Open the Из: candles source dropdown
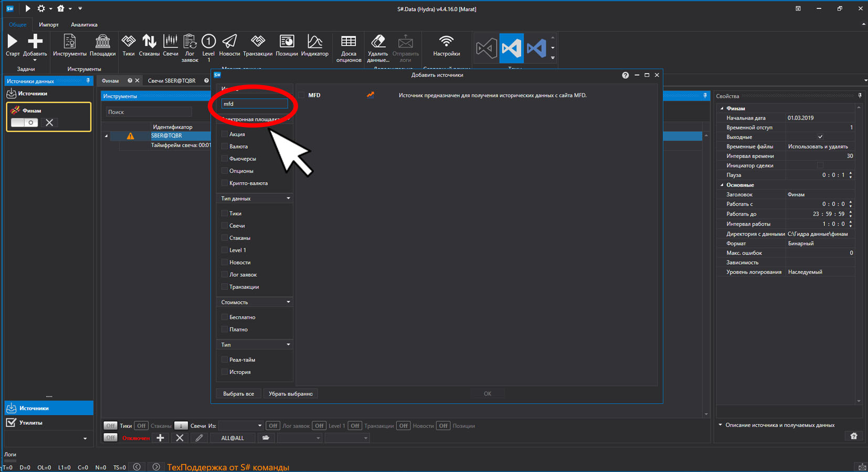The width and height of the screenshot is (868, 472). tap(241, 426)
